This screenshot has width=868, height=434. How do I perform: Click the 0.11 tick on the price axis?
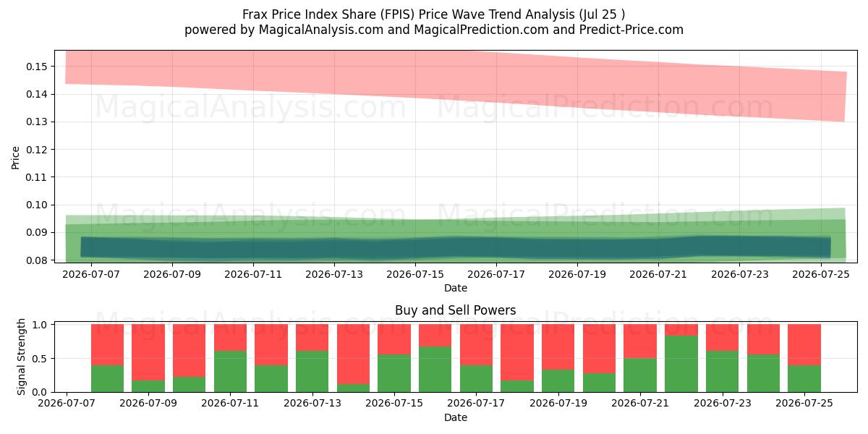pyautogui.click(x=36, y=177)
